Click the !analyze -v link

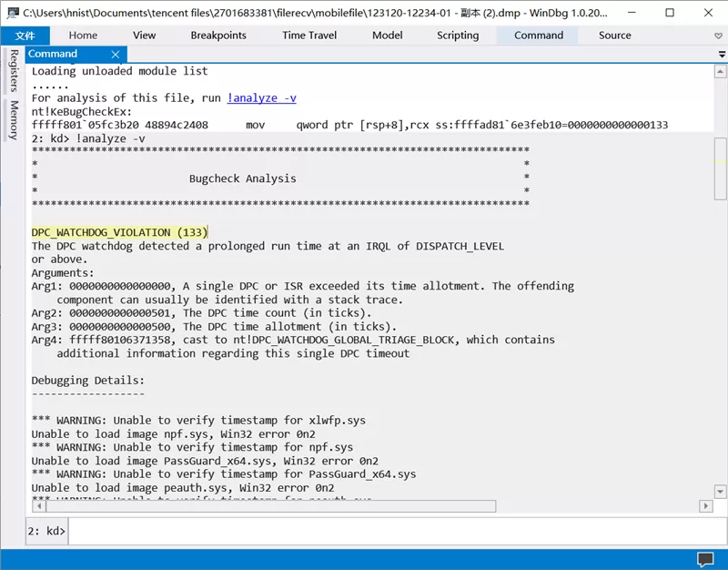(x=261, y=98)
